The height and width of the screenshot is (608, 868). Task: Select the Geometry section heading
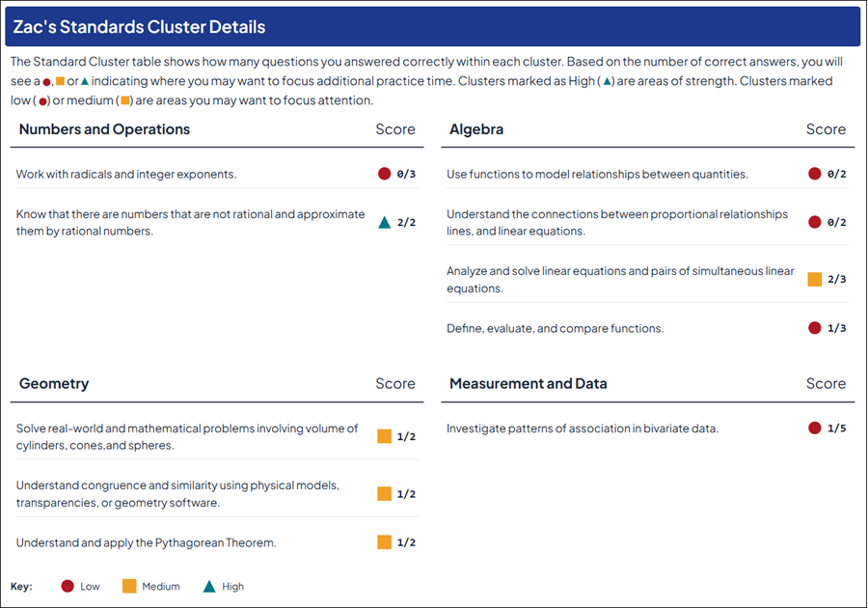click(54, 383)
